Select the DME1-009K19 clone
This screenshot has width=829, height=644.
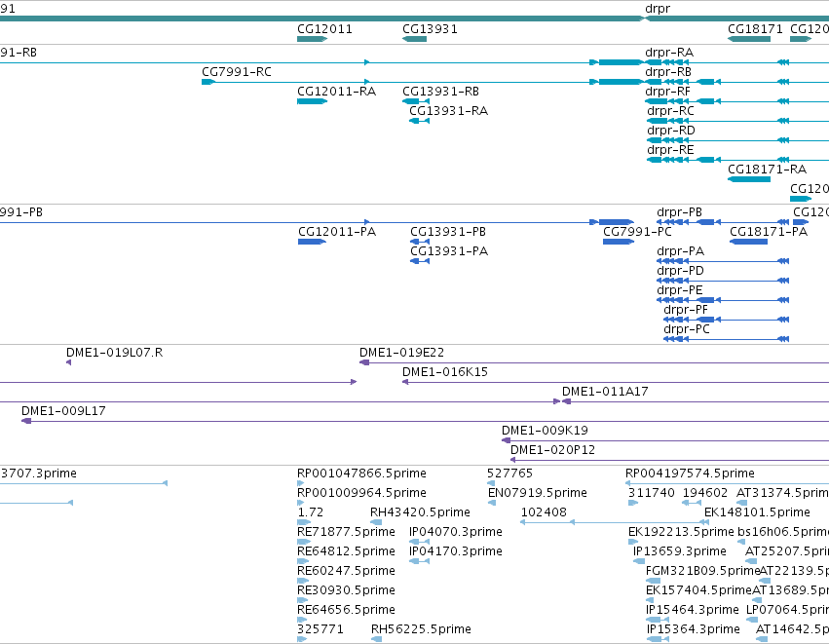665,440
